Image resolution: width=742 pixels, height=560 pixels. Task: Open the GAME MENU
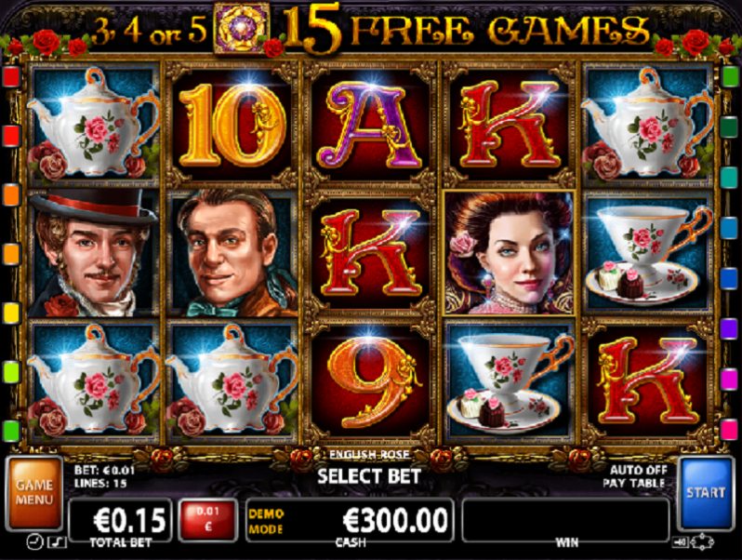coord(34,493)
